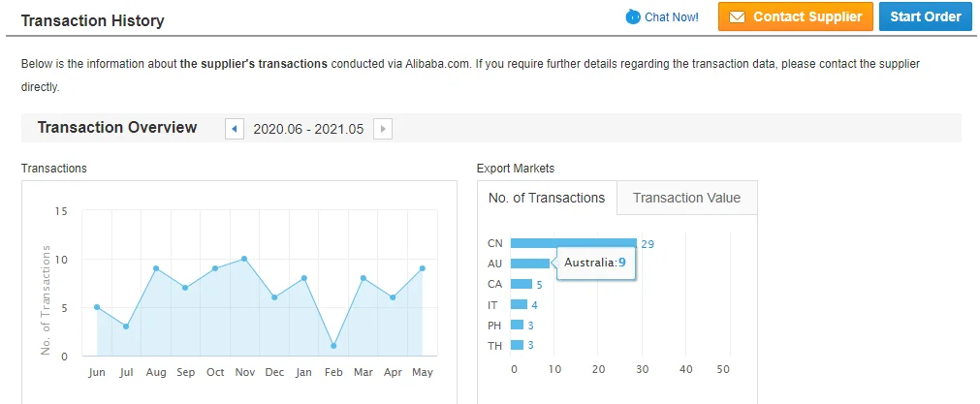Open Contact Supplier button

pyautogui.click(x=796, y=17)
